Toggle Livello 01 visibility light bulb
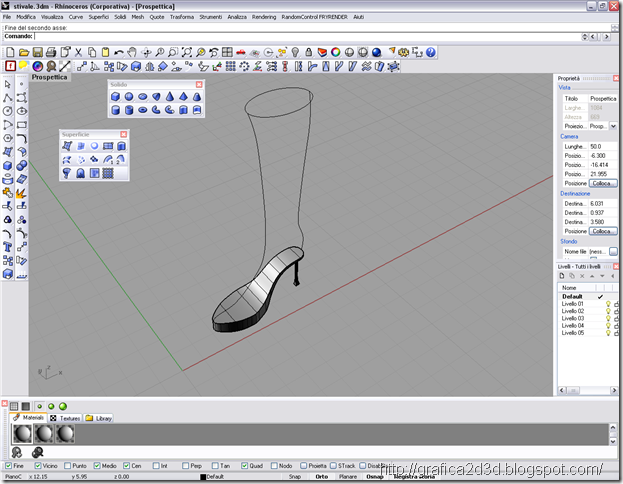 coord(608,304)
